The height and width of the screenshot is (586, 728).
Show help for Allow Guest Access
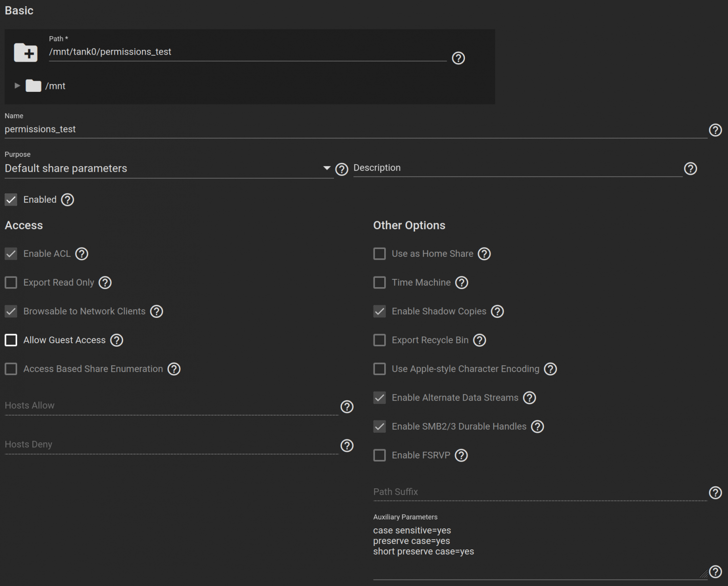(116, 340)
